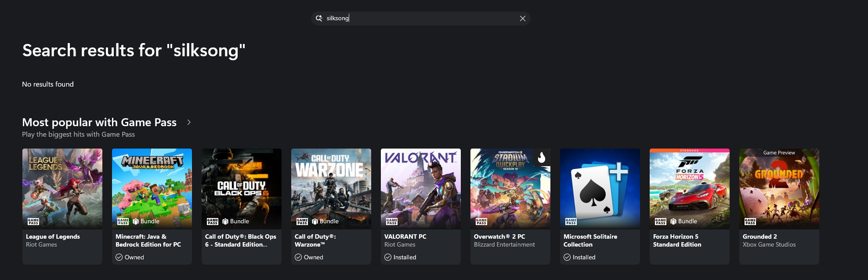Image resolution: width=868 pixels, height=280 pixels.
Task: Select the League of Legends title text
Action: (x=53, y=236)
